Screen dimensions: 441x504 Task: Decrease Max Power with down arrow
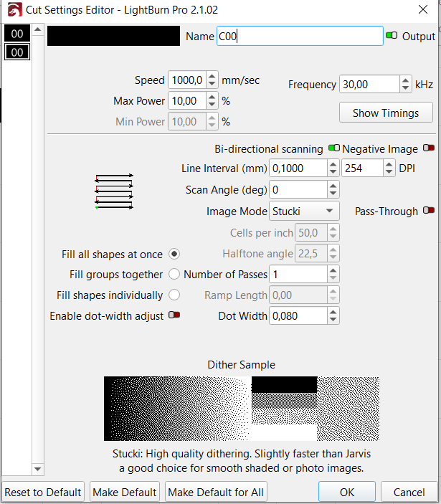pyautogui.click(x=212, y=105)
